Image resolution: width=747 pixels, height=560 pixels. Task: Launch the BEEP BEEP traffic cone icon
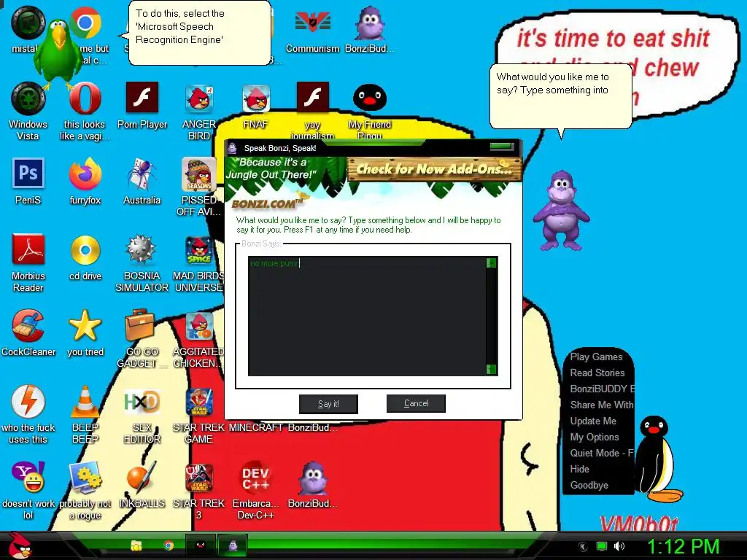(x=85, y=402)
